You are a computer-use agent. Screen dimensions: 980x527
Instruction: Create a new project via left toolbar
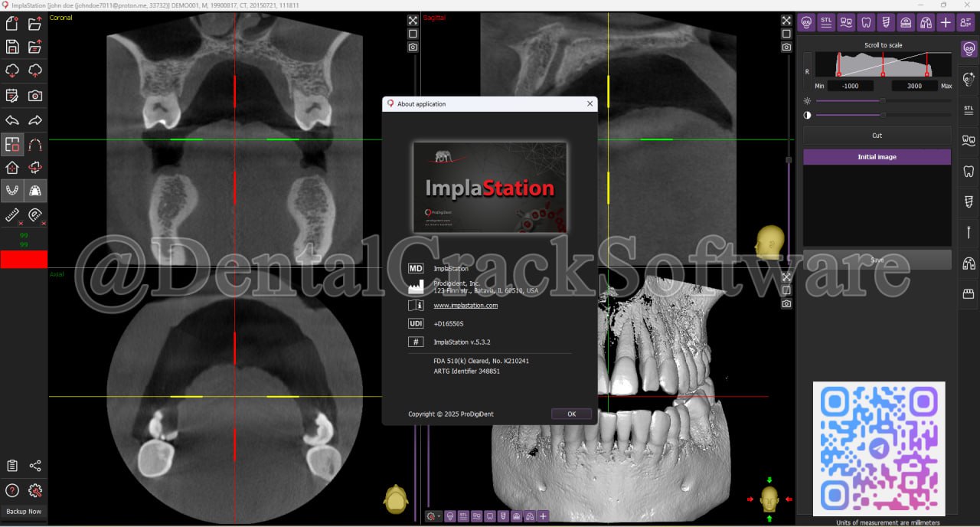[12, 23]
